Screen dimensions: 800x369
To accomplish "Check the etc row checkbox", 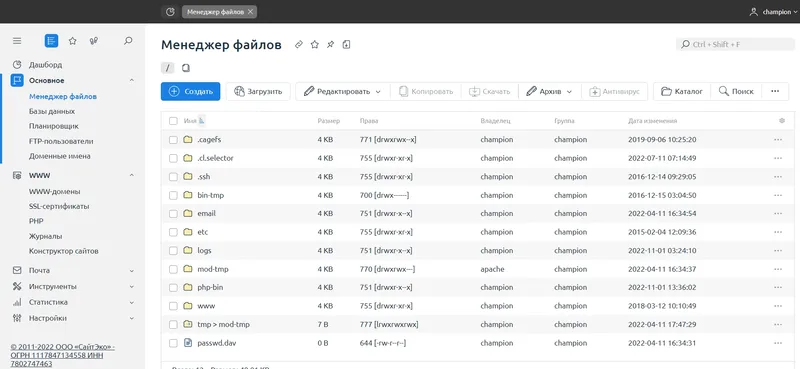I will pyautogui.click(x=173, y=232).
